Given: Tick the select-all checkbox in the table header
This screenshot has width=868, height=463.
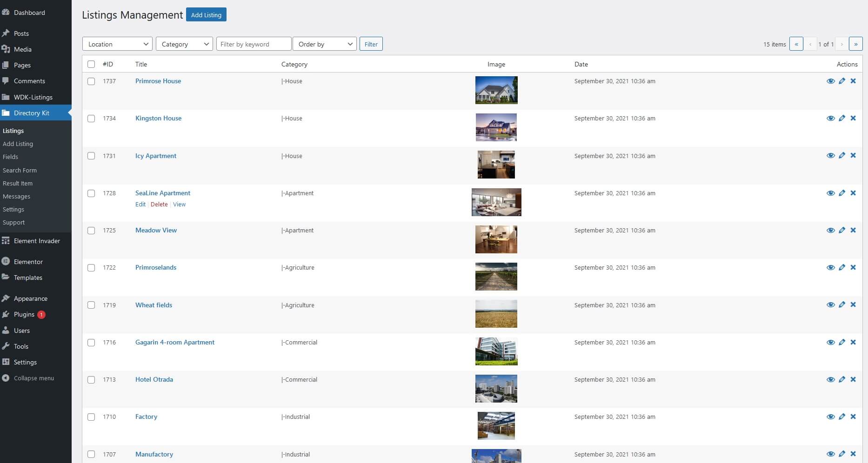Looking at the screenshot, I should point(91,64).
